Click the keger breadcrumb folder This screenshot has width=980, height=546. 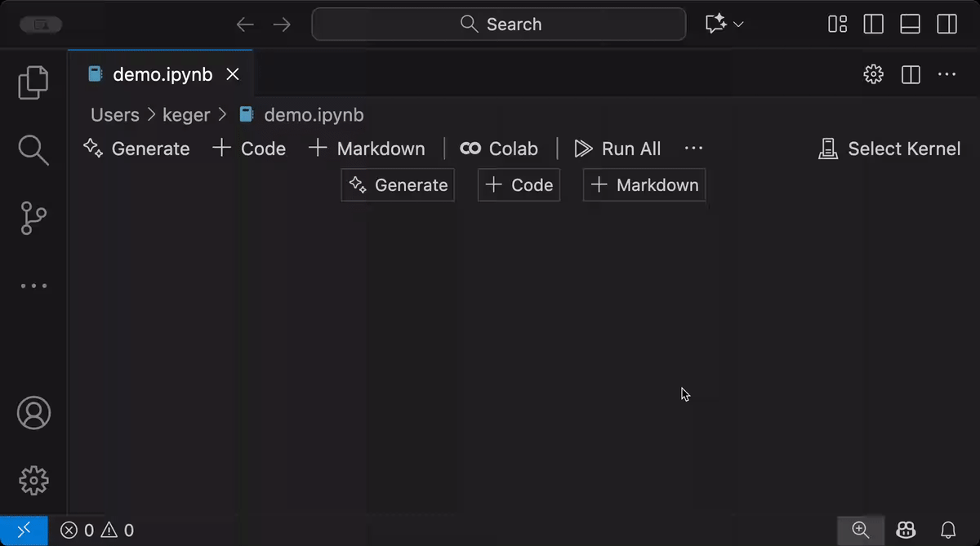[x=186, y=115]
